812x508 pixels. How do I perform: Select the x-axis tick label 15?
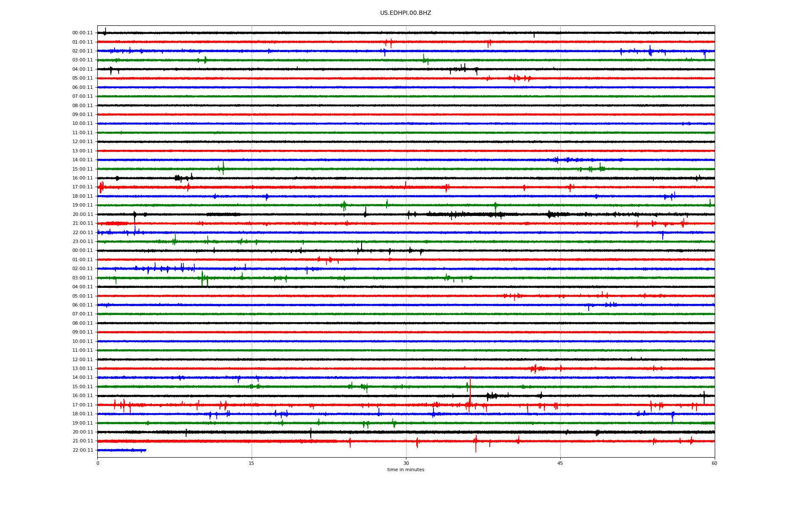[x=252, y=464]
